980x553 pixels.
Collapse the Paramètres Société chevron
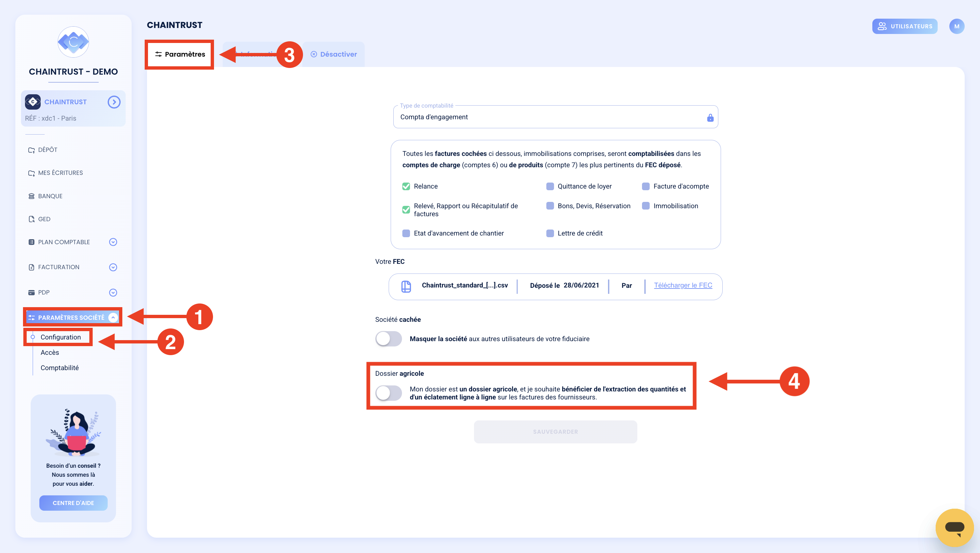(113, 317)
